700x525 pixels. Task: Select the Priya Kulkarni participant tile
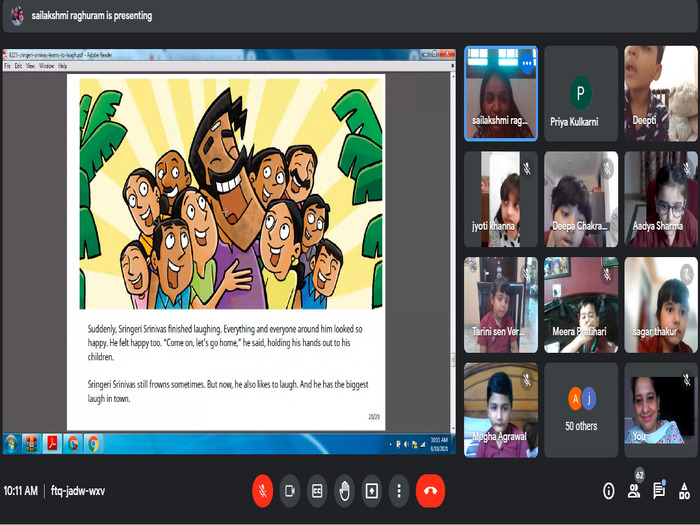(x=581, y=94)
